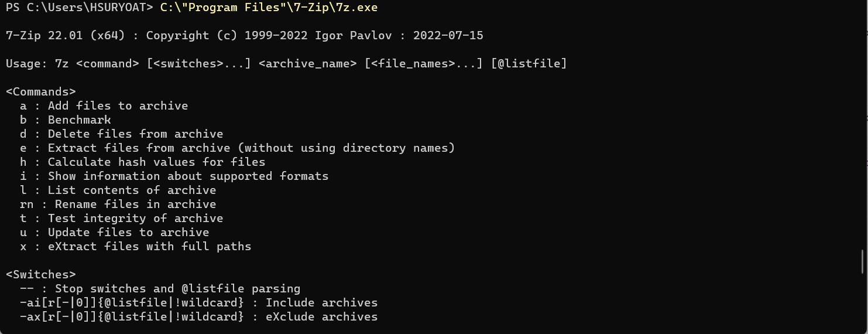Click the 'Include archives' switch line
This screenshot has width=868, height=334.
click(198, 302)
